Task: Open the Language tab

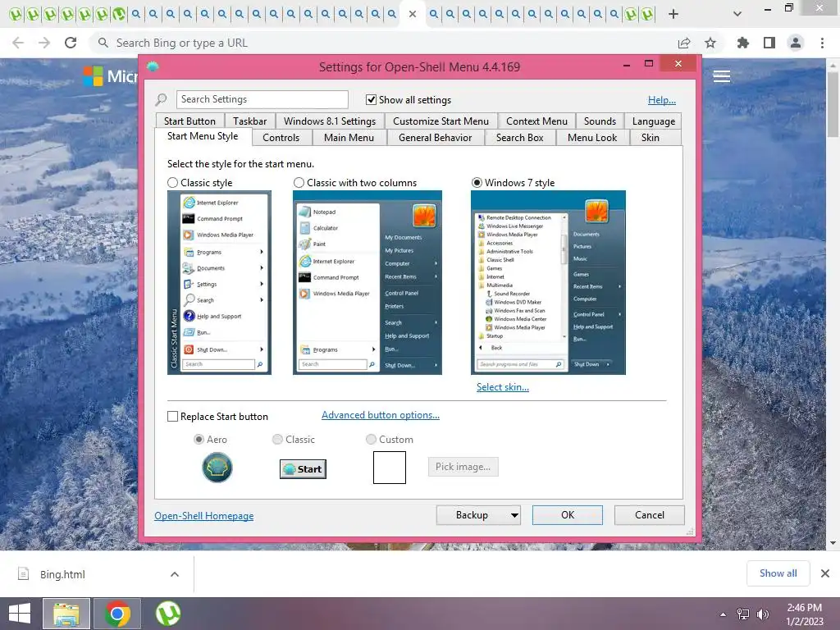Action: click(653, 121)
